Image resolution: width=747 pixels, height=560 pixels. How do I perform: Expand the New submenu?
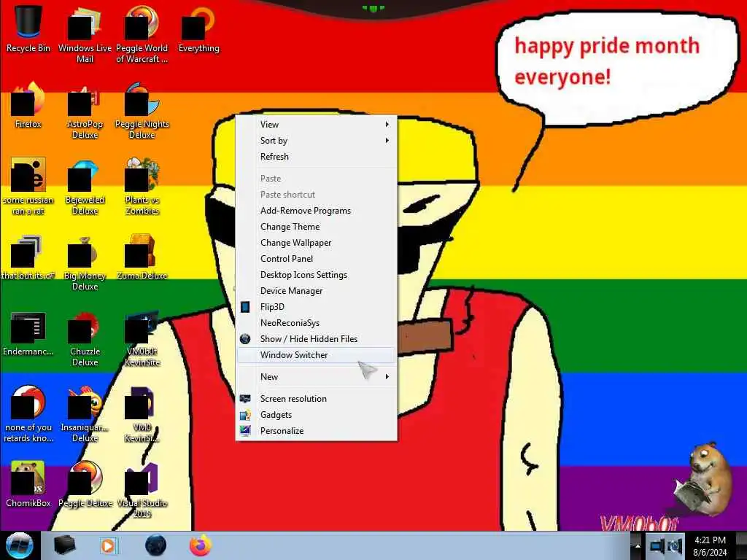[x=317, y=377]
